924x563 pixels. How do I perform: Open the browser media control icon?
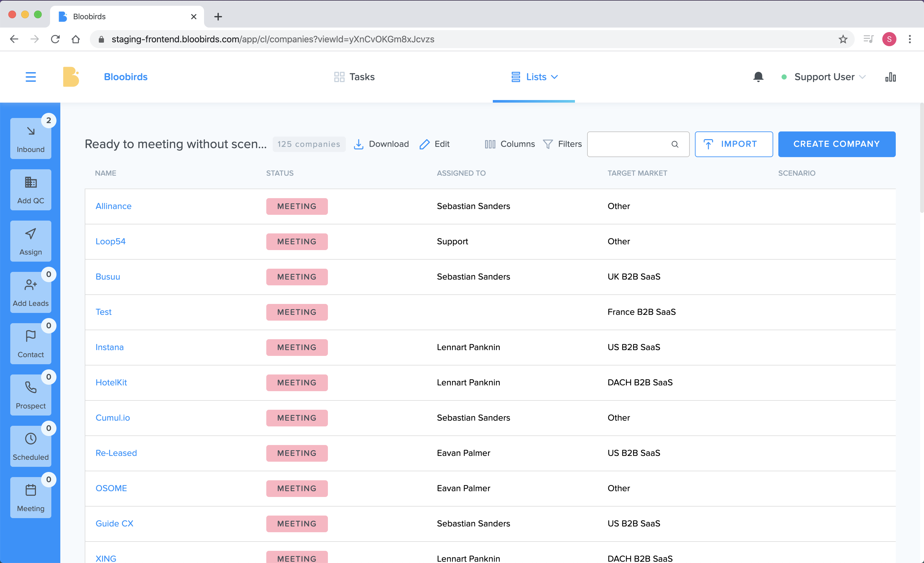[868, 39]
